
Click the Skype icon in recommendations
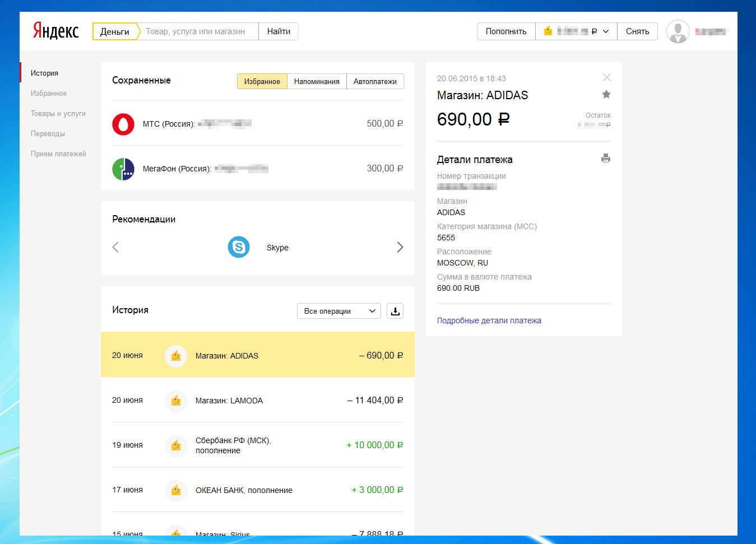coord(239,247)
